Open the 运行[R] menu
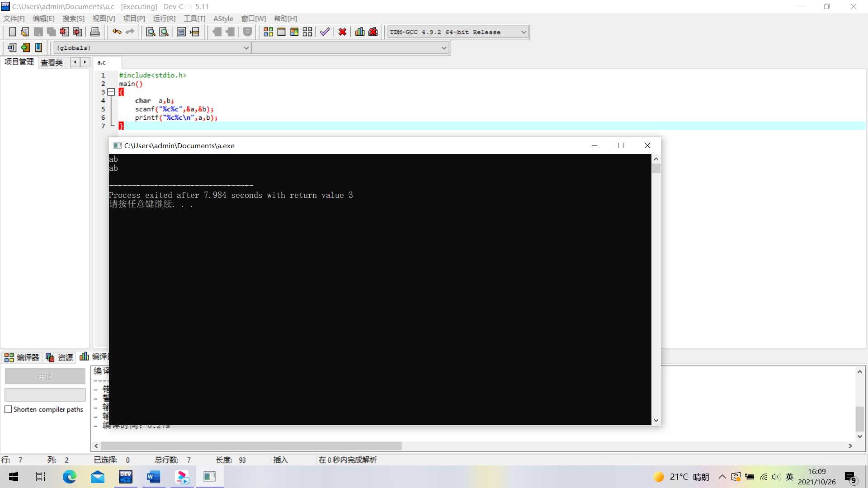Viewport: 868px width, 488px height. click(164, 19)
